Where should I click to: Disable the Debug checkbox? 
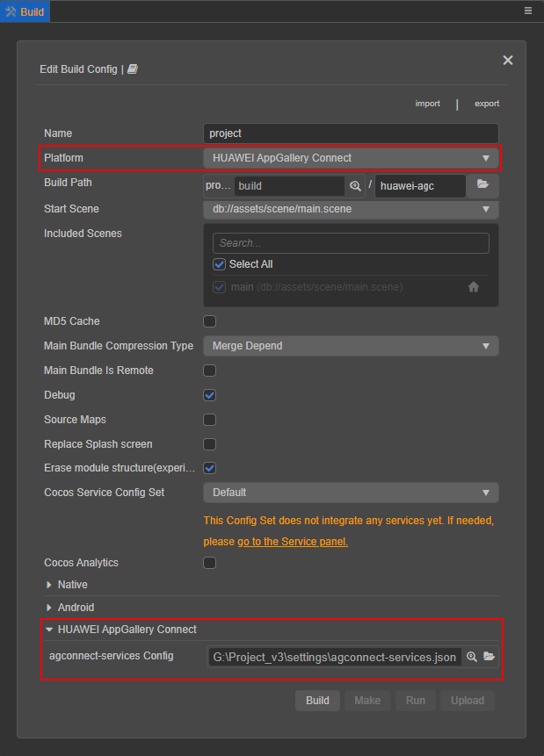pyautogui.click(x=209, y=395)
